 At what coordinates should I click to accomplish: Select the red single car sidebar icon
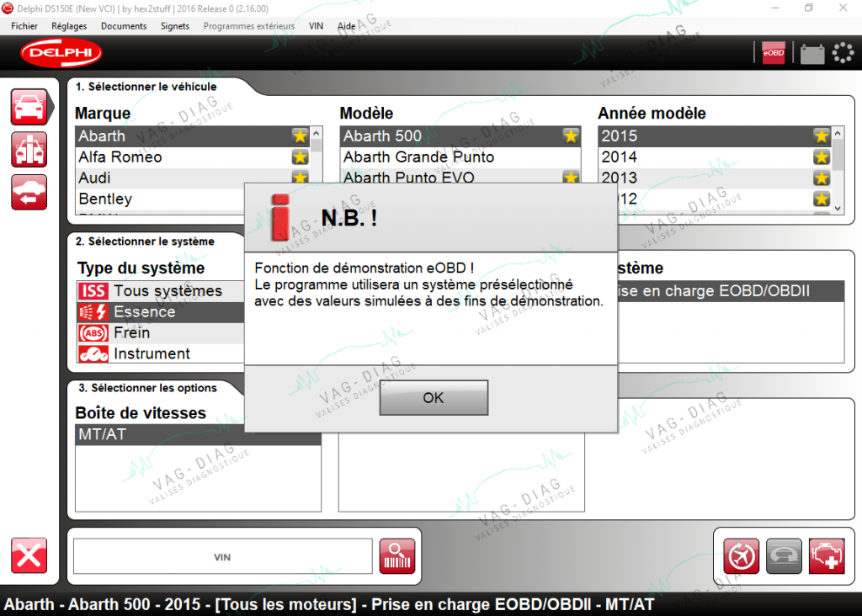pyautogui.click(x=29, y=107)
